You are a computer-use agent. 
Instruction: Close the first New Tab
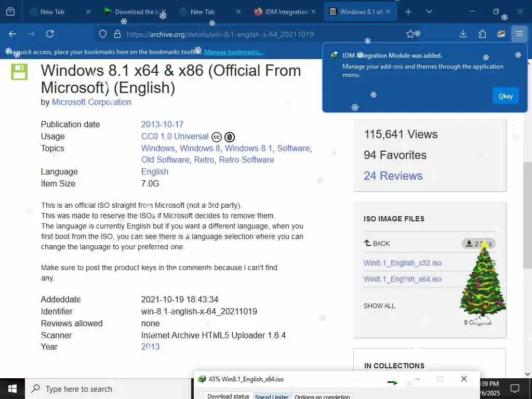(88, 12)
